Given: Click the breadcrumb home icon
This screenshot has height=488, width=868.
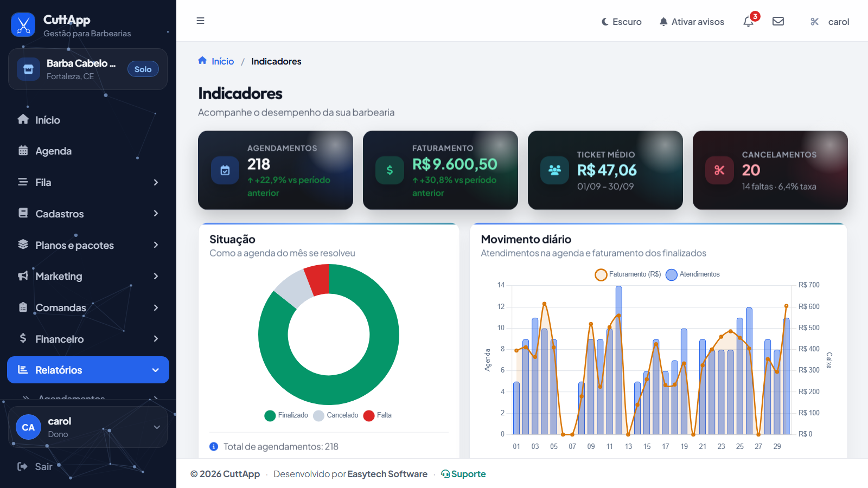Looking at the screenshot, I should click(202, 61).
